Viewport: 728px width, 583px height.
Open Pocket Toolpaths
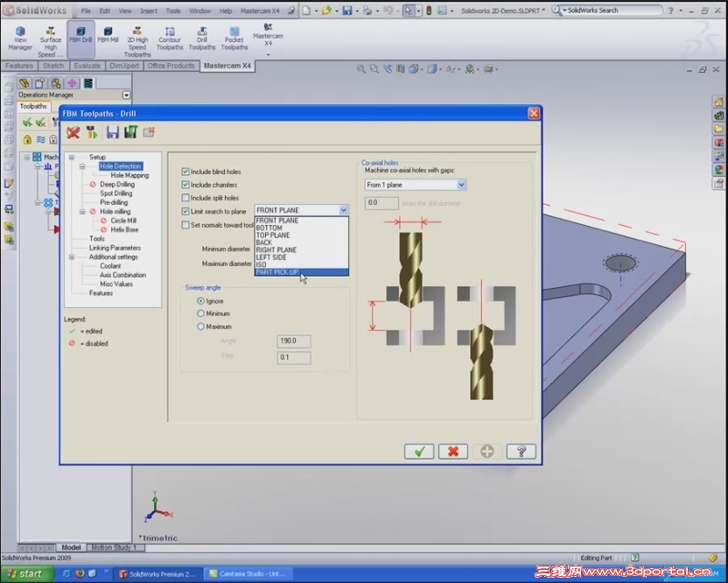point(234,39)
